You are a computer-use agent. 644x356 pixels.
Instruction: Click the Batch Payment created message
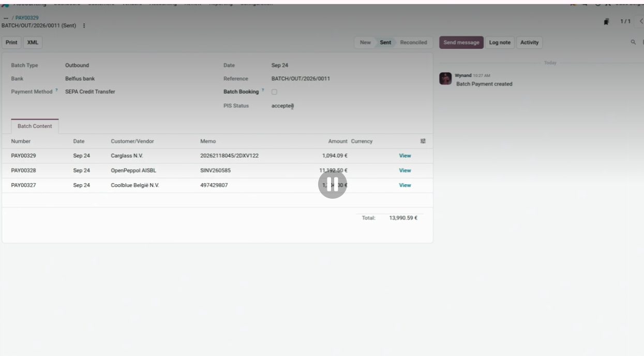click(x=484, y=84)
